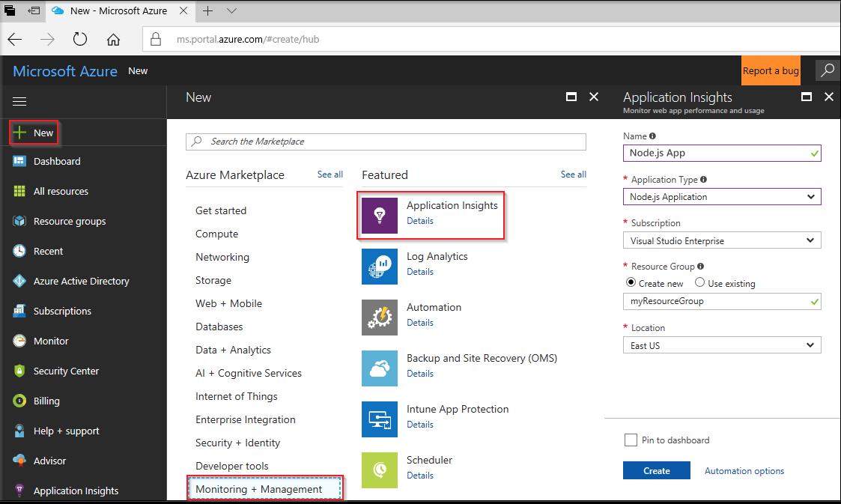Click the Recent clock icon

point(19,251)
